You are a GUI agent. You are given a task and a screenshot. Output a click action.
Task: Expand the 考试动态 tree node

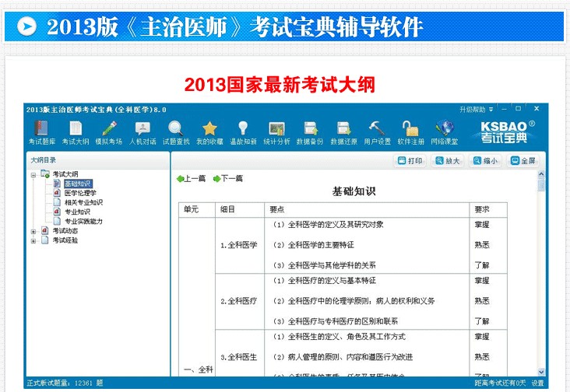click(33, 232)
